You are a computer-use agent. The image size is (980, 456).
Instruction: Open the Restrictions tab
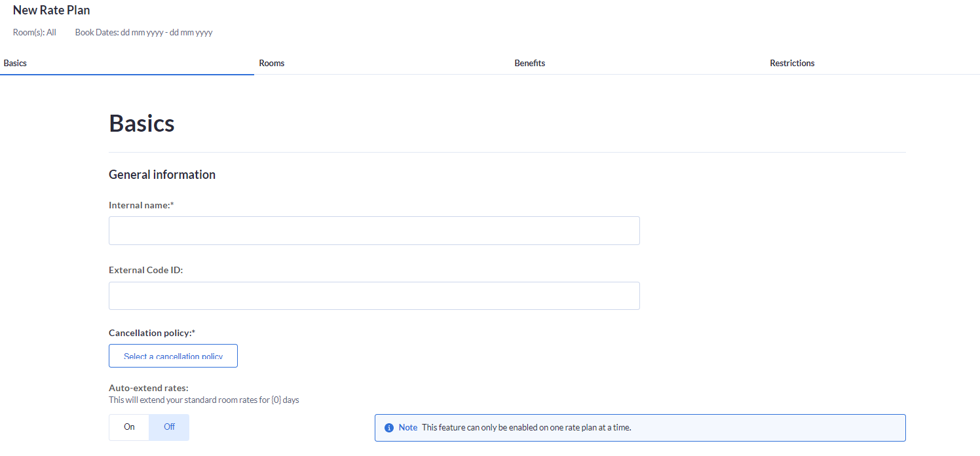coord(792,64)
